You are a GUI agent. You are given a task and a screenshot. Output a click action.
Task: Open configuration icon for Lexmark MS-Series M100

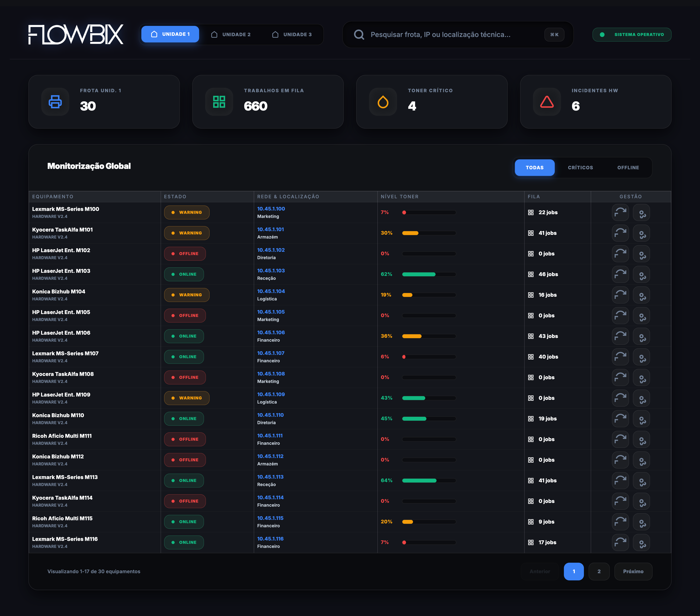[x=641, y=212]
